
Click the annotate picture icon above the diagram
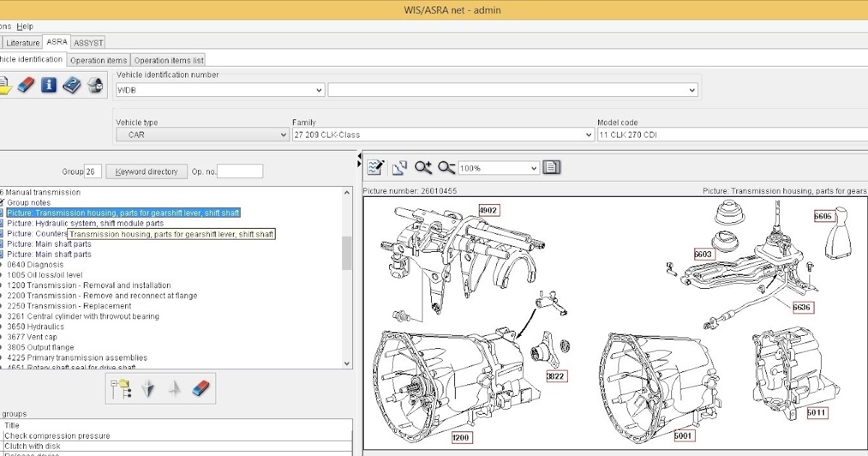375,167
